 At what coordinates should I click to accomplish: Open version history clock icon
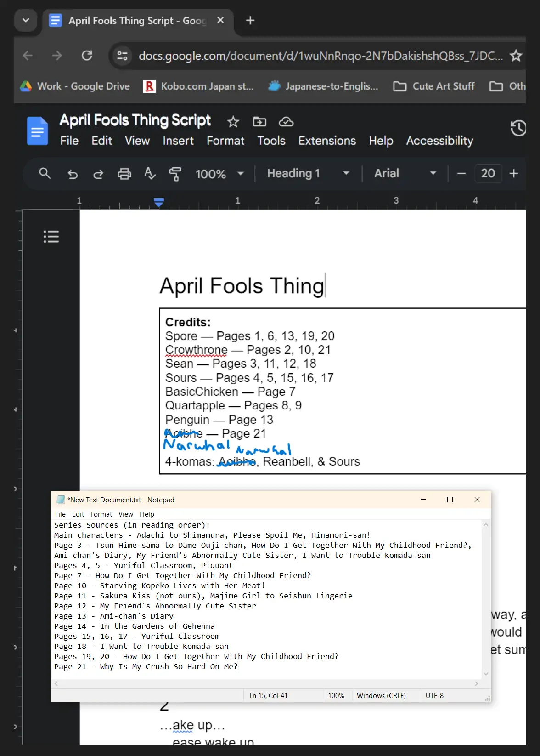coord(518,128)
